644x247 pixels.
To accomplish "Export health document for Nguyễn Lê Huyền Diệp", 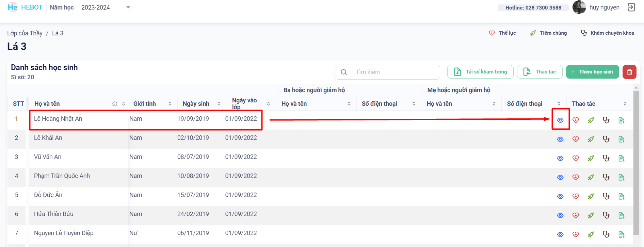I will pos(622,234).
